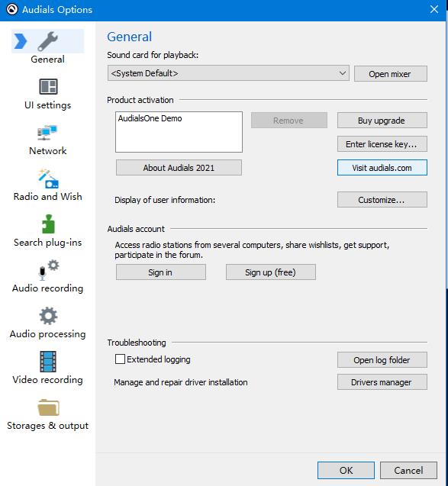Click the Audials logo in title bar
This screenshot has height=486, width=448.
[x=12, y=9]
